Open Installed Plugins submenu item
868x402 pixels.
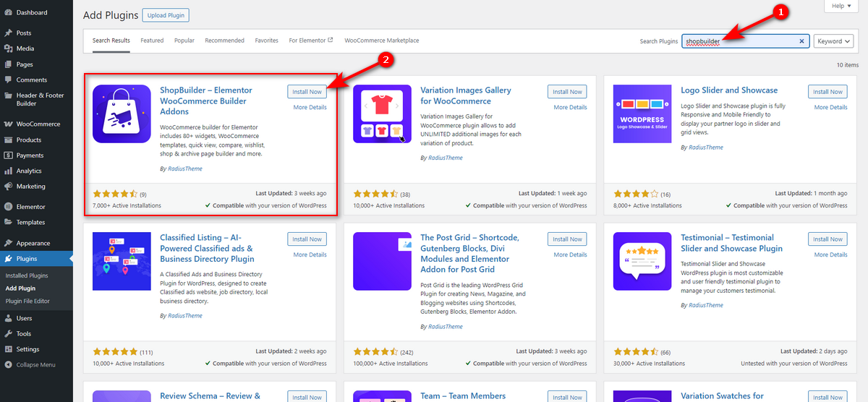tap(27, 275)
